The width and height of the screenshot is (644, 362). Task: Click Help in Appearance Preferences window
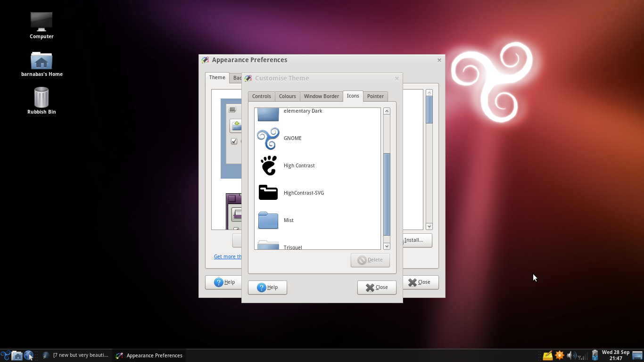coord(224,282)
